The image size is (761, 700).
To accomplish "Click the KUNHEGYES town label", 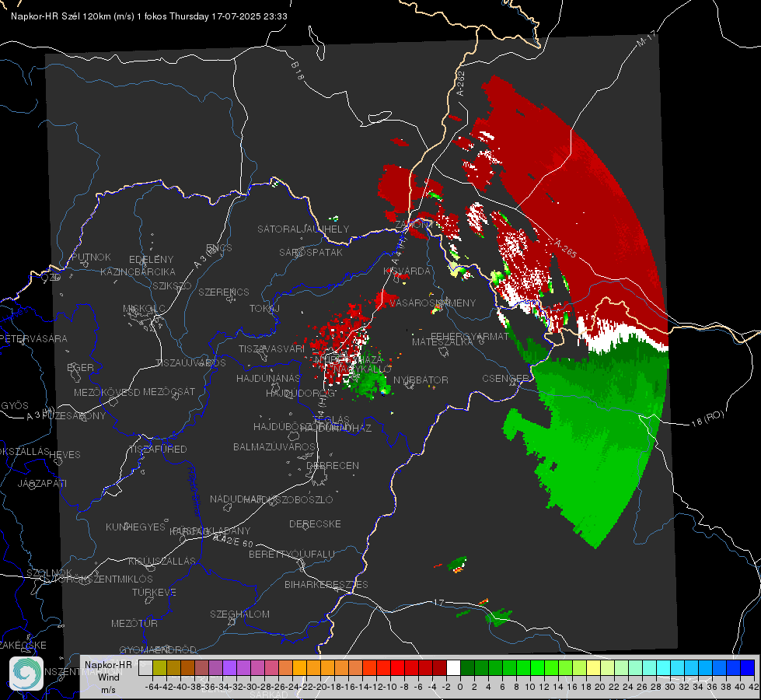I will 135,527.
